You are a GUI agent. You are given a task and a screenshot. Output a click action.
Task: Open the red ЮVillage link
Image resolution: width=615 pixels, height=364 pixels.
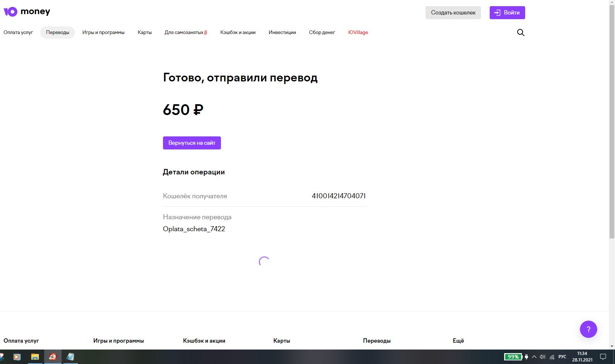click(x=358, y=33)
